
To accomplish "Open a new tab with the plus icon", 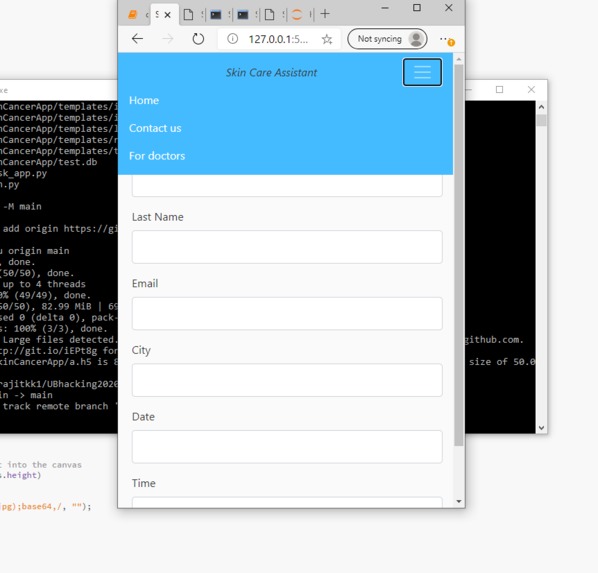I will [325, 14].
